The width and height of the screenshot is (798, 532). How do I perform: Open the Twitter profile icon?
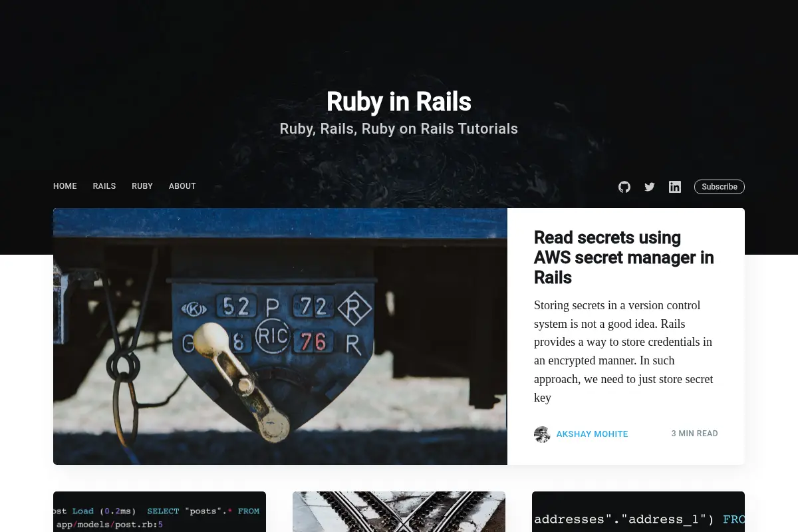(650, 187)
